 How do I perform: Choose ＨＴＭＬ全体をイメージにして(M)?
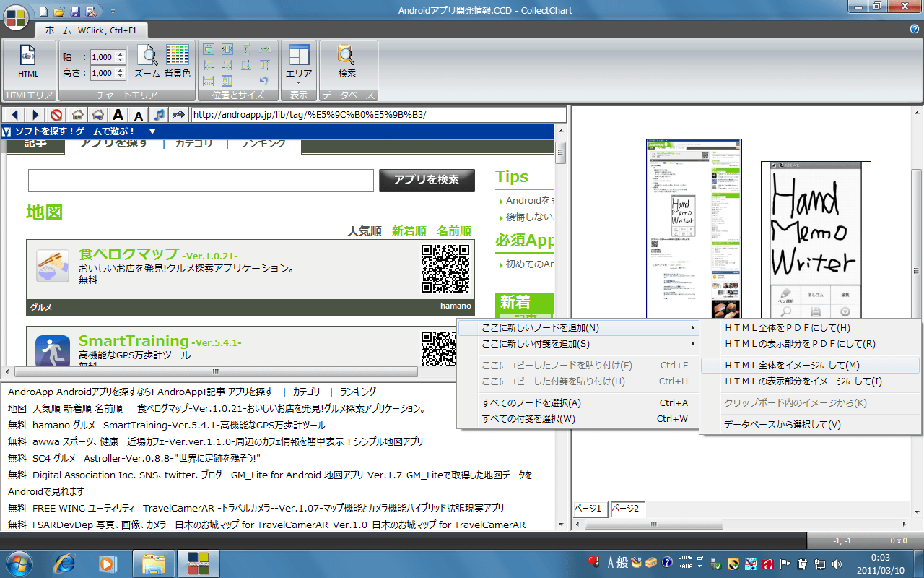810,366
